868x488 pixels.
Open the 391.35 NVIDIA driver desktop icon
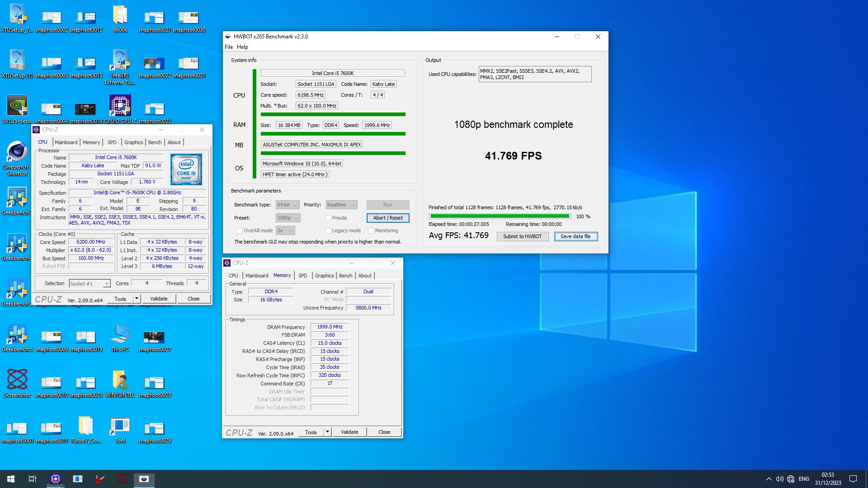pos(17,109)
